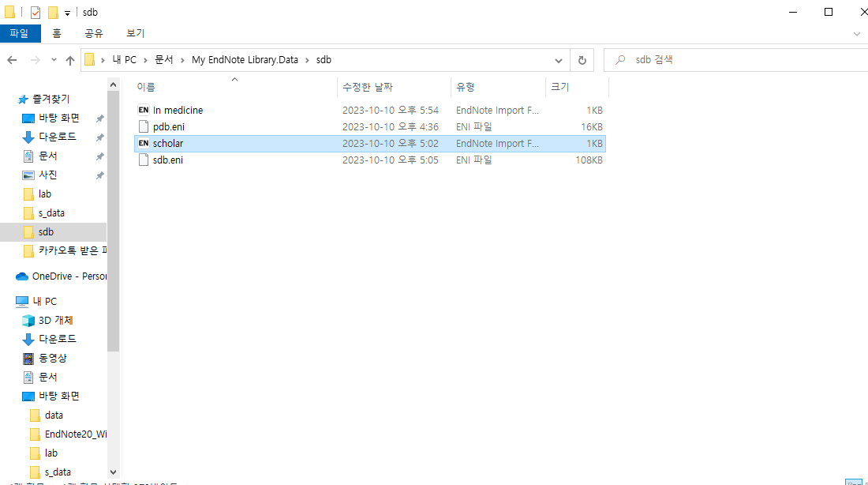Click the back navigation arrow

point(12,60)
